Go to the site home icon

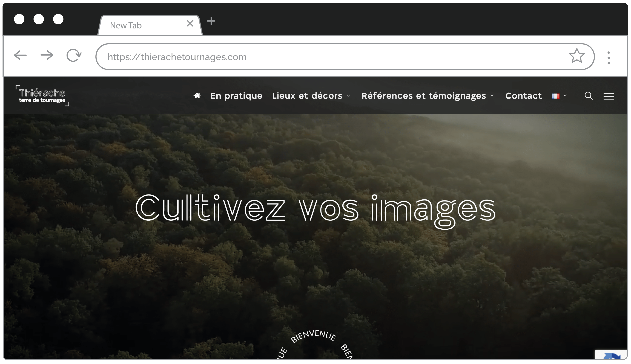click(197, 96)
